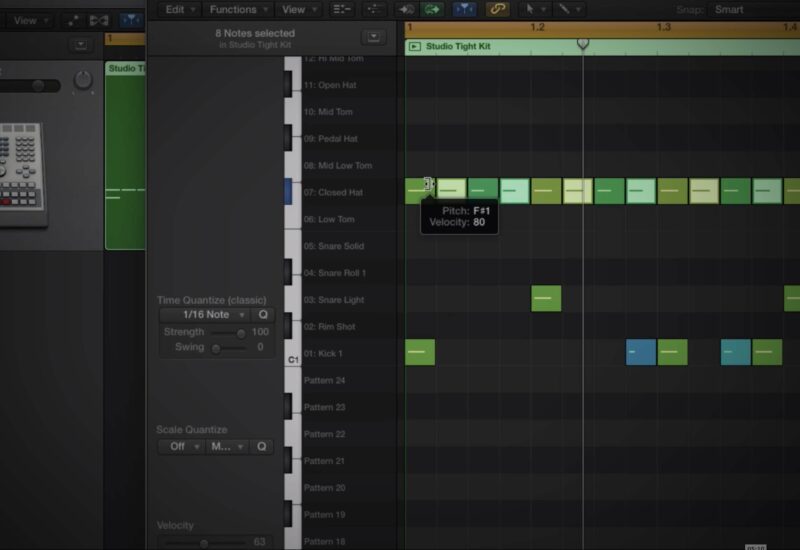Viewport: 800px width, 550px height.
Task: Toggle the yellow Link button
Action: click(497, 9)
